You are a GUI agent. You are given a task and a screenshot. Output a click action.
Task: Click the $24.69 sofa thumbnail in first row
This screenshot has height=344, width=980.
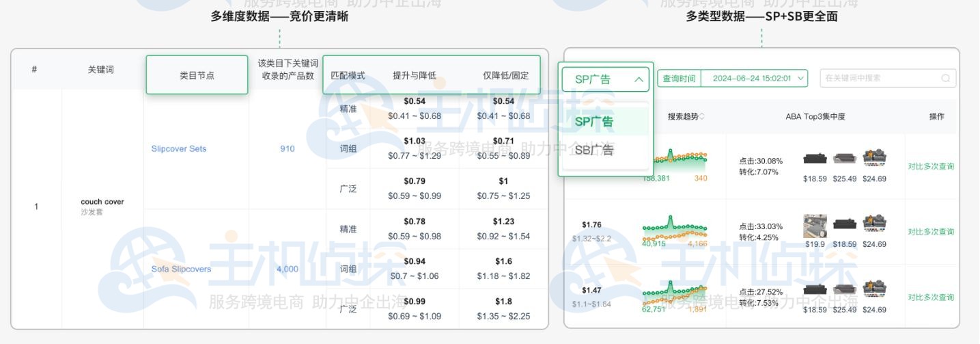pos(874,157)
